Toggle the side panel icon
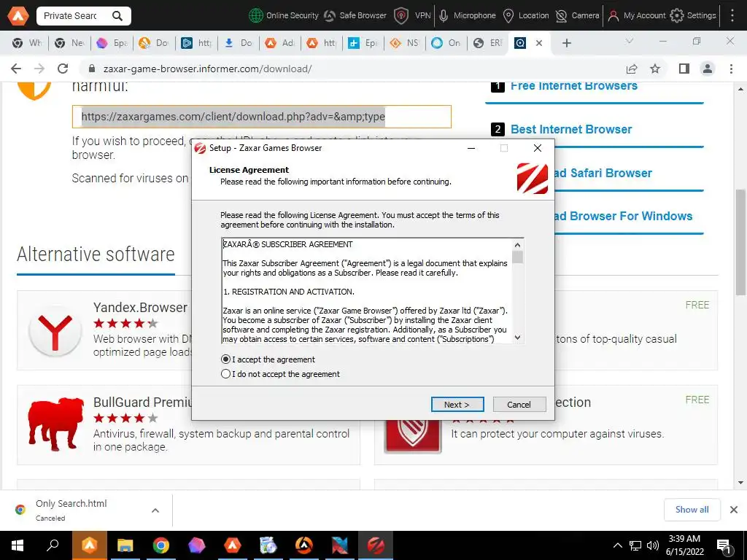747x560 pixels. (684, 69)
